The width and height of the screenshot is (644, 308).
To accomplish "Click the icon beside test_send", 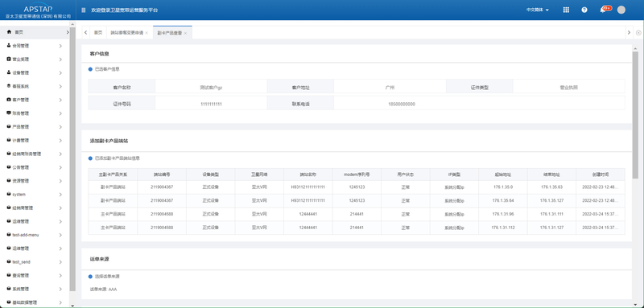I will click(x=9, y=261).
